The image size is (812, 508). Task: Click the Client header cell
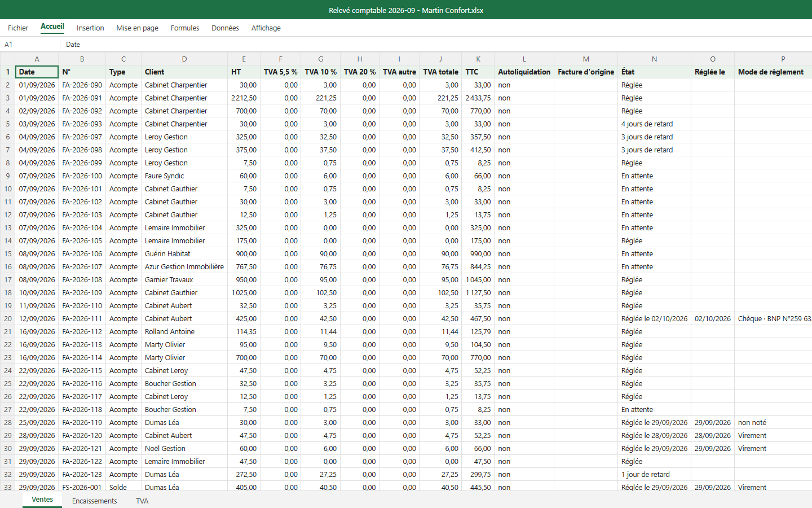(184, 72)
